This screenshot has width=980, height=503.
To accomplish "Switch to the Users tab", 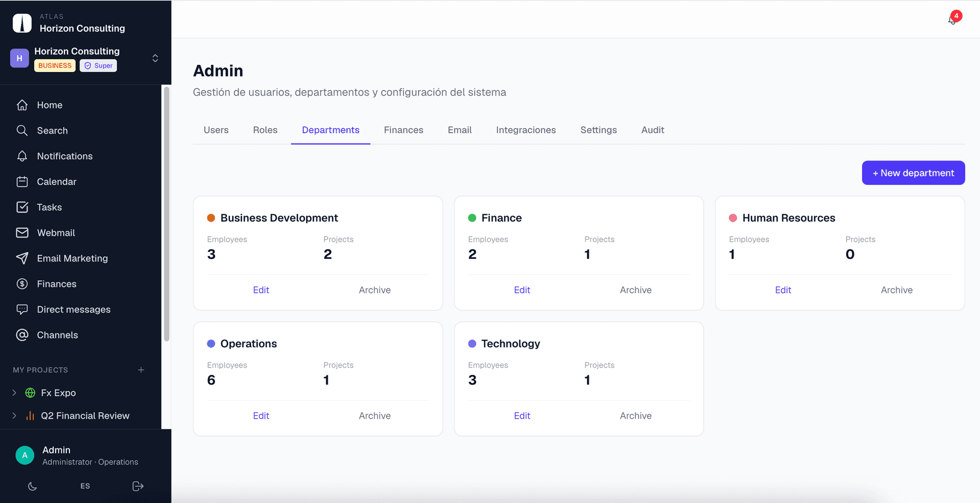I will pos(216,130).
